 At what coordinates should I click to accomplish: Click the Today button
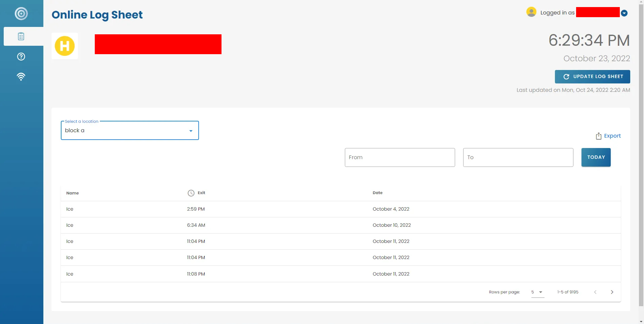pos(596,157)
